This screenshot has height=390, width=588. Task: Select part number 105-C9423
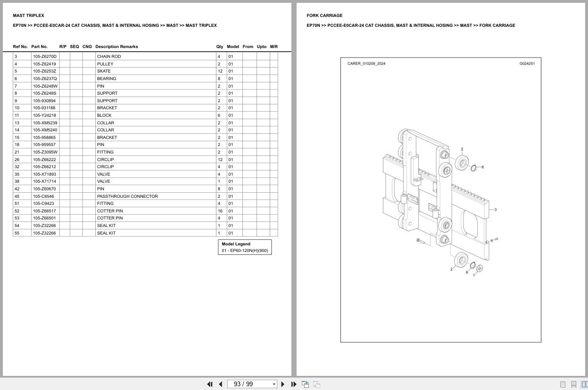(43, 203)
